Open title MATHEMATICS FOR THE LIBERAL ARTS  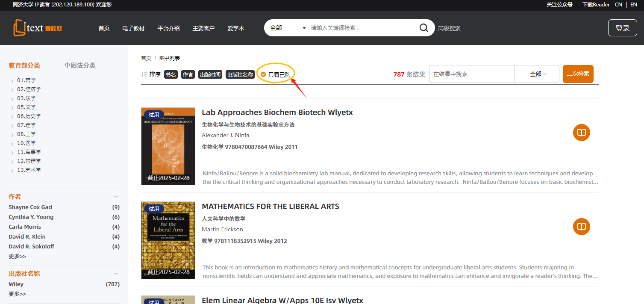click(271, 207)
